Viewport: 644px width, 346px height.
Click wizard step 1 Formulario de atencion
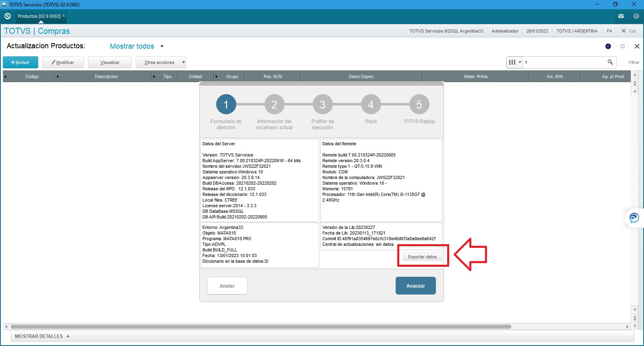coord(226,105)
